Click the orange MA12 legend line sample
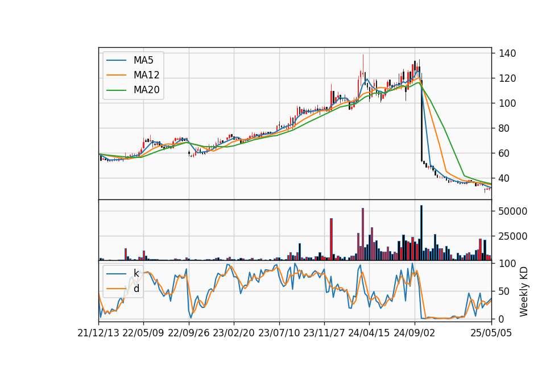This screenshot has height=392, width=546. click(x=116, y=75)
